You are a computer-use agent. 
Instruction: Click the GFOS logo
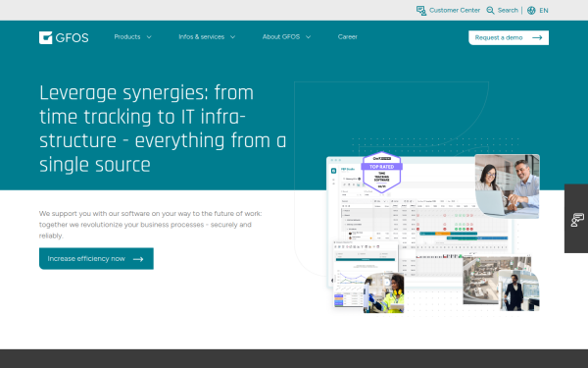point(64,37)
